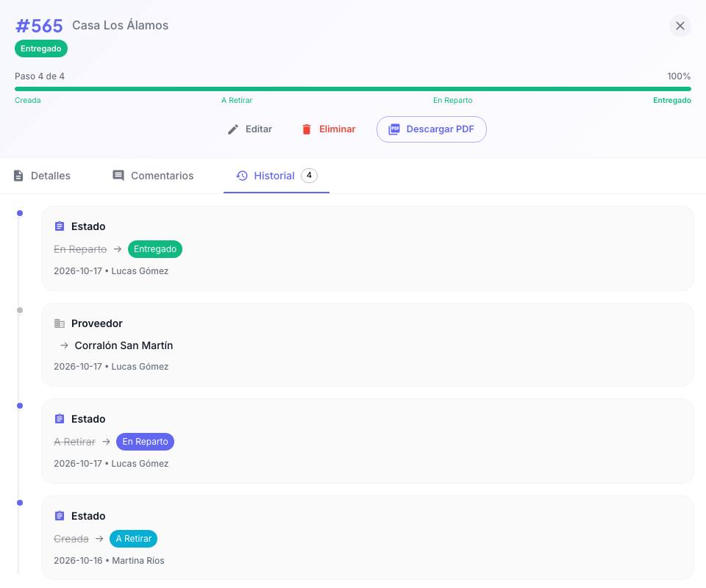Switch to the Comentarios tab
The image size is (706, 588).
153,176
